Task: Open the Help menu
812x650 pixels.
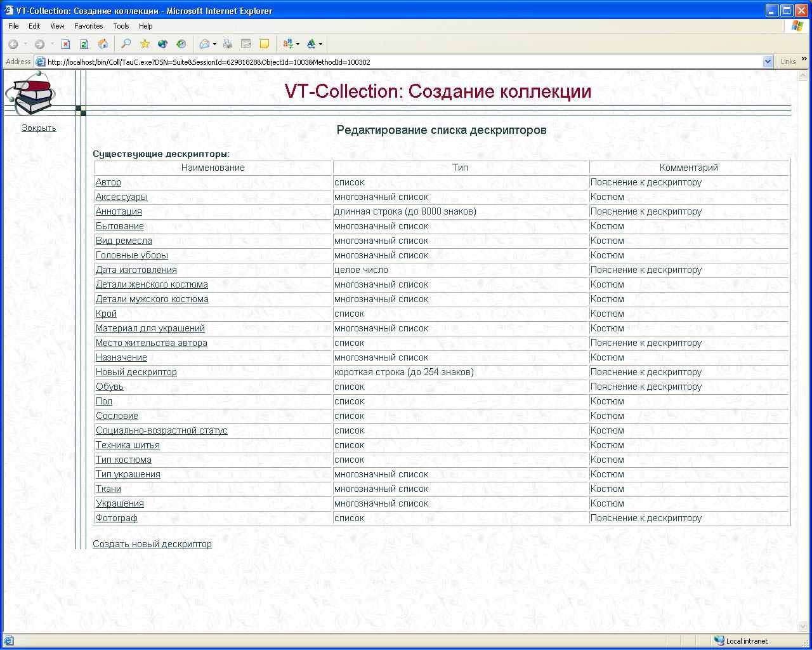Action: pyautogui.click(x=145, y=26)
